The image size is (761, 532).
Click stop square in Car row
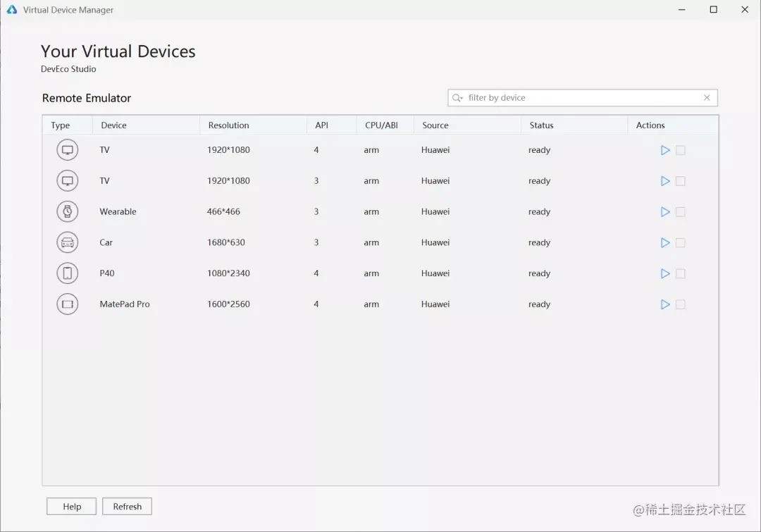(681, 242)
